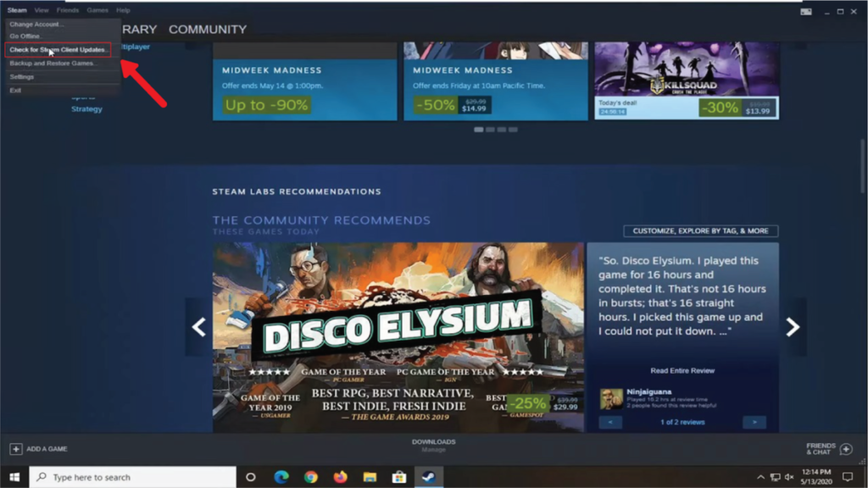The height and width of the screenshot is (488, 868).
Task: Click Customize, Explore by Tag, & More
Action: click(x=700, y=230)
